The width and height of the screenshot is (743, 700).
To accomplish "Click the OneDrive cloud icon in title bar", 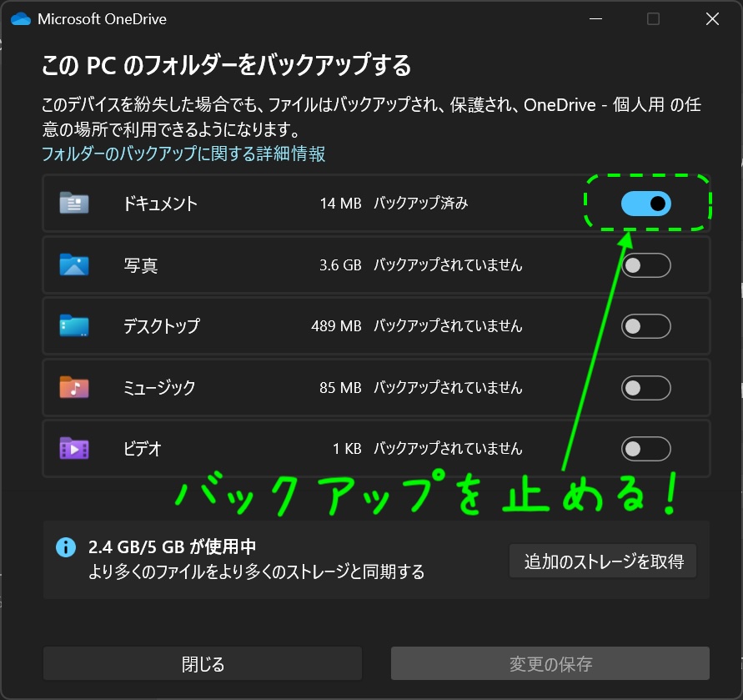I will (x=21, y=19).
